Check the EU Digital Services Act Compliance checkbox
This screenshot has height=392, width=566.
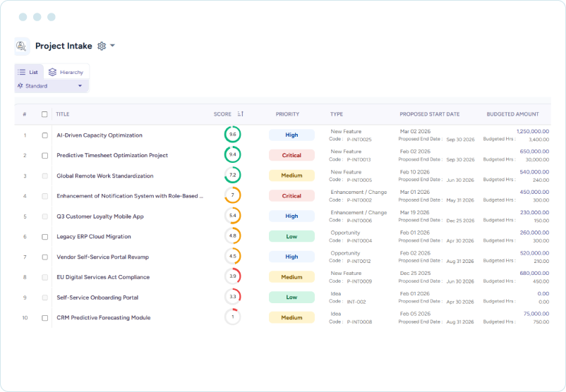pos(44,277)
